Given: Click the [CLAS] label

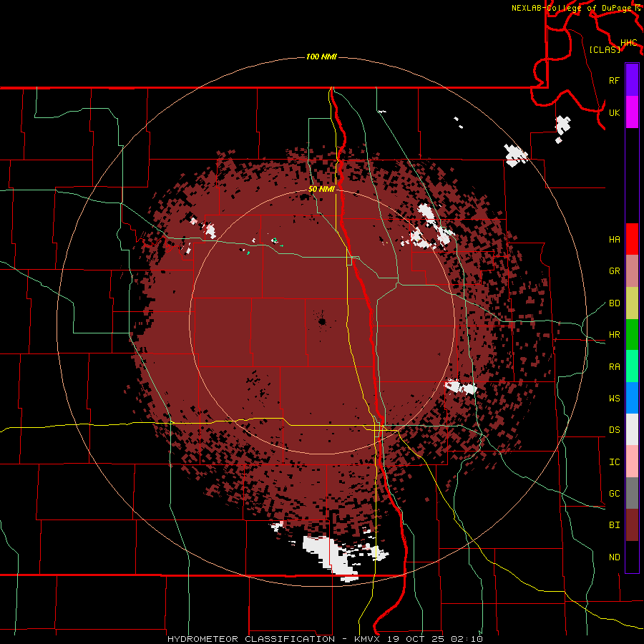Looking at the screenshot, I should pyautogui.click(x=605, y=49).
